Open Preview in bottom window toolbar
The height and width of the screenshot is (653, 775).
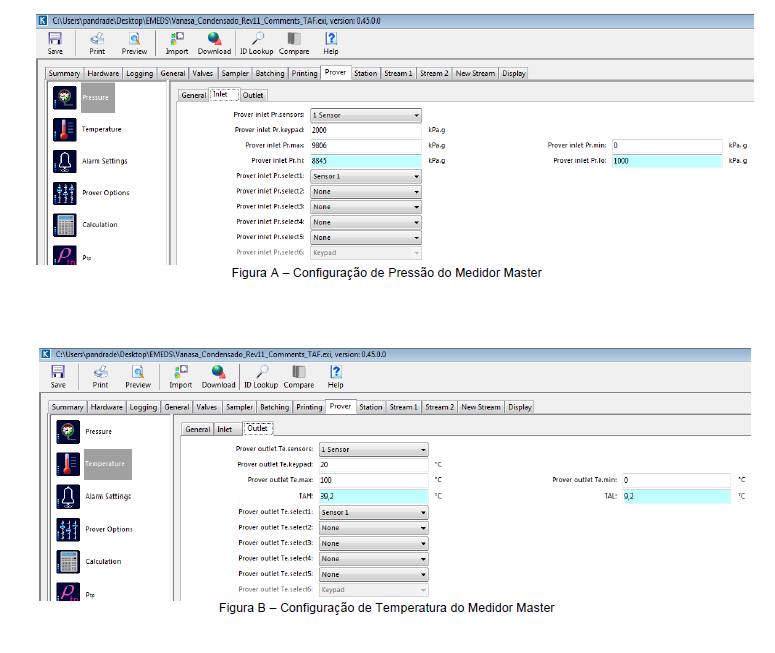coord(138,372)
